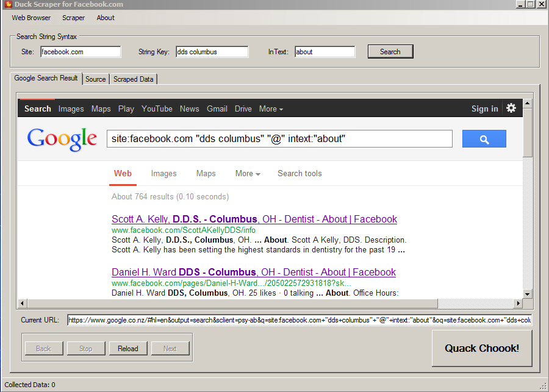
Task: Click the Duck Scraper app icon in title bar
Action: pos(8,4)
